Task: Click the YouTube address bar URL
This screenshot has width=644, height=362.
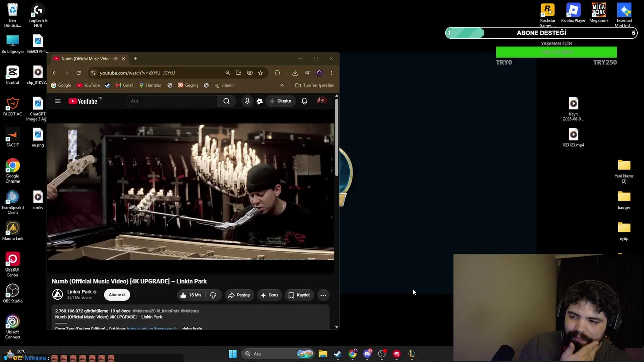Action: coord(137,73)
